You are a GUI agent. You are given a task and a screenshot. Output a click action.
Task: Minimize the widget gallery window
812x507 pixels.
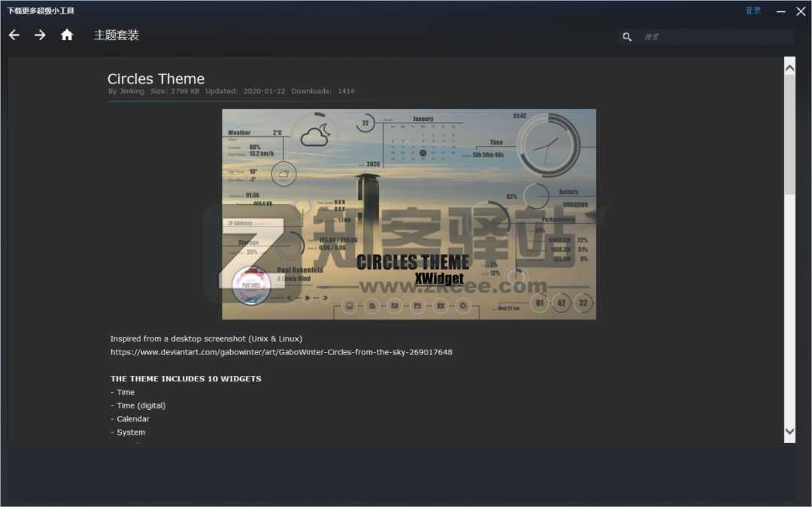782,11
